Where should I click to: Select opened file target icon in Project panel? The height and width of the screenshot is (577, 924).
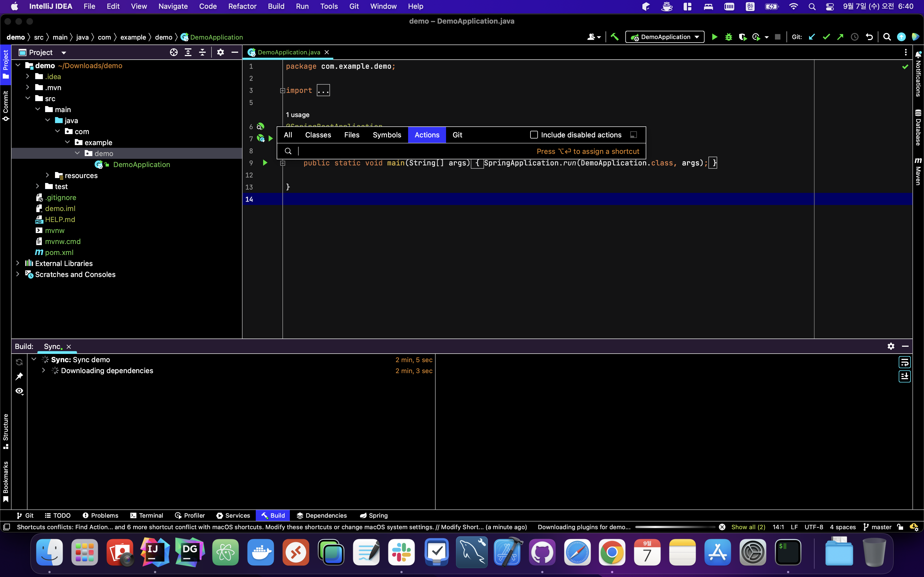coord(174,52)
